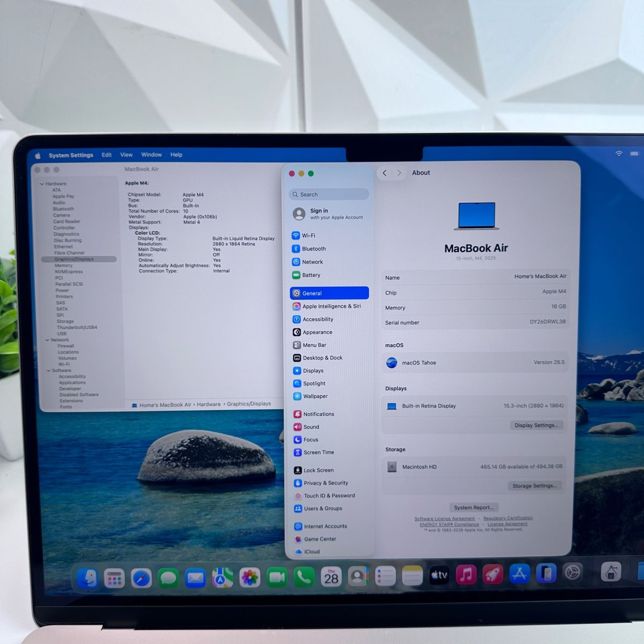Launch Finder from the Dock
The image size is (644, 644).
pyautogui.click(x=87, y=578)
